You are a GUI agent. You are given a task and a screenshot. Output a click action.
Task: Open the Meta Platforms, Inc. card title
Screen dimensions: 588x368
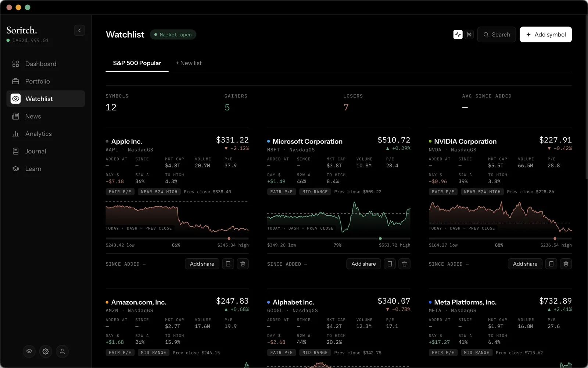click(465, 302)
